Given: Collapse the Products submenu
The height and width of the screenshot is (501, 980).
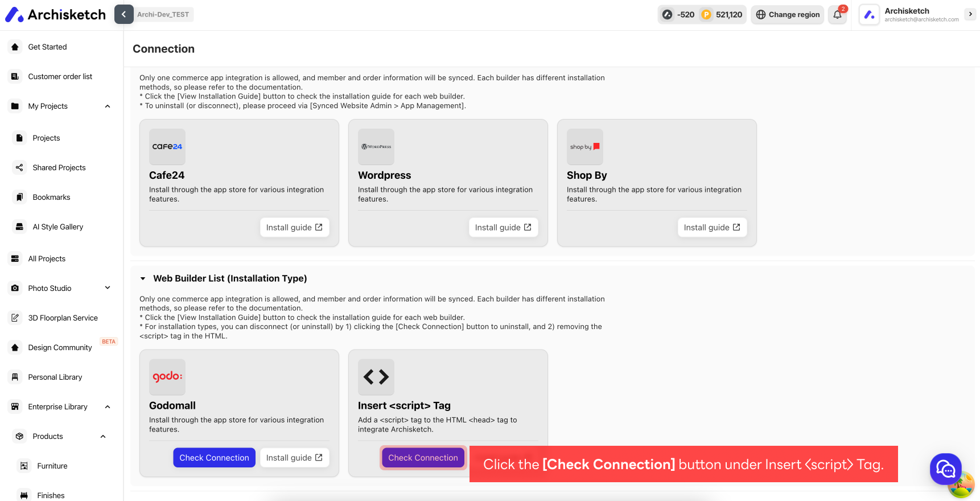Looking at the screenshot, I should coord(103,436).
